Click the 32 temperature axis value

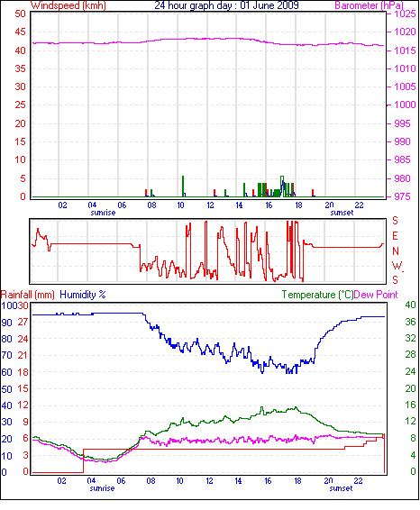410,338
